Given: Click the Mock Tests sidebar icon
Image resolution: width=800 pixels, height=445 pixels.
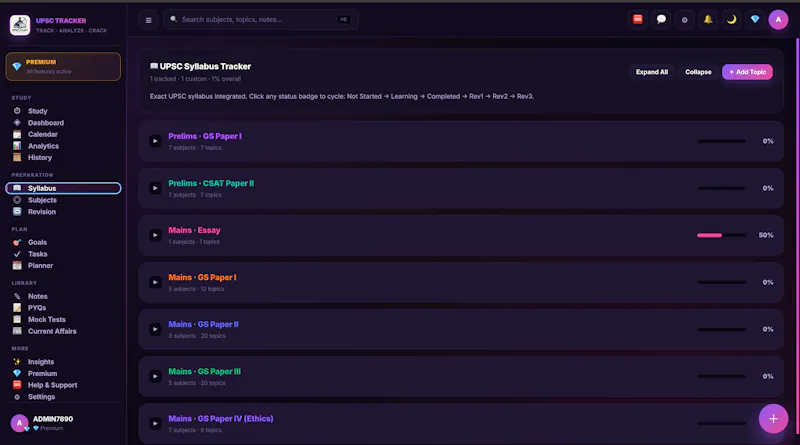Looking at the screenshot, I should pyautogui.click(x=17, y=319).
